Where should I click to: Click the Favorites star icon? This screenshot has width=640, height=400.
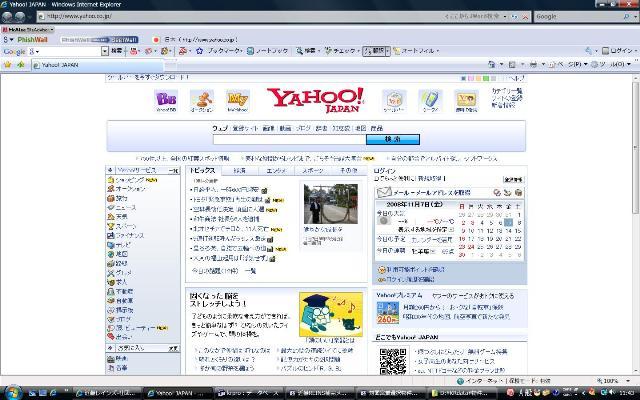click(x=7, y=64)
